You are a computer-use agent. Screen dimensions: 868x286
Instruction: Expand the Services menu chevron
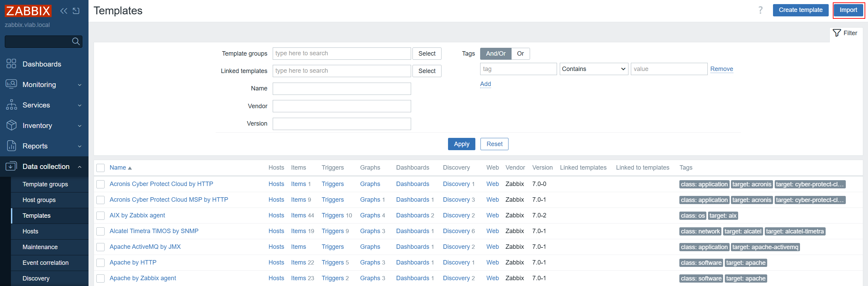coord(80,105)
